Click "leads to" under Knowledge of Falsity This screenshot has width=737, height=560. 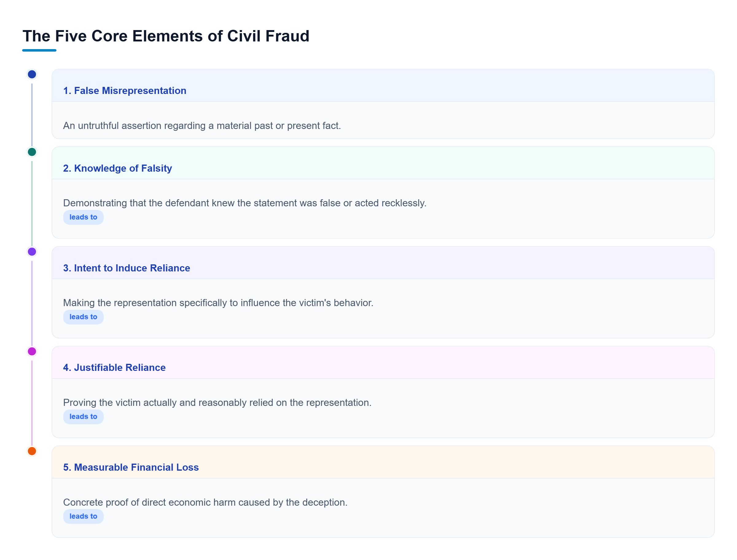click(83, 217)
